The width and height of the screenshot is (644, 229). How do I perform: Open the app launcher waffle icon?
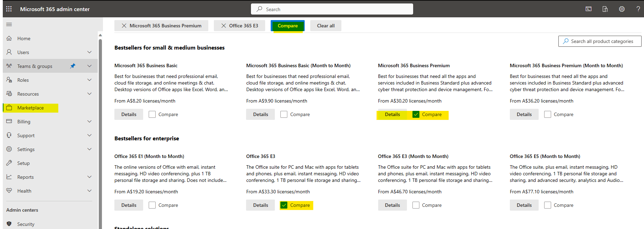(x=9, y=9)
